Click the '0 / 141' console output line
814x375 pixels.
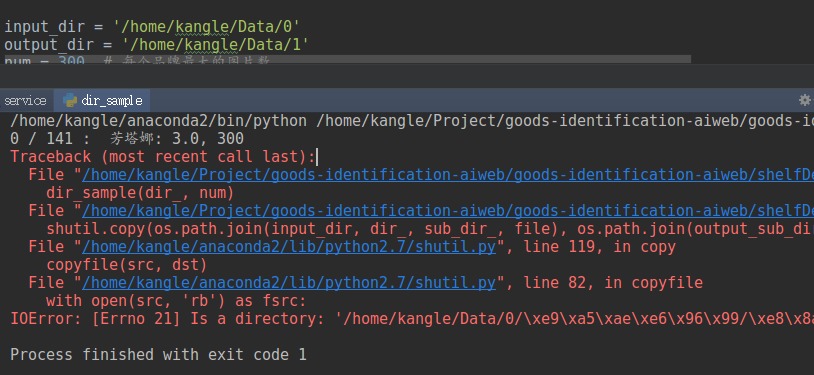click(x=127, y=139)
